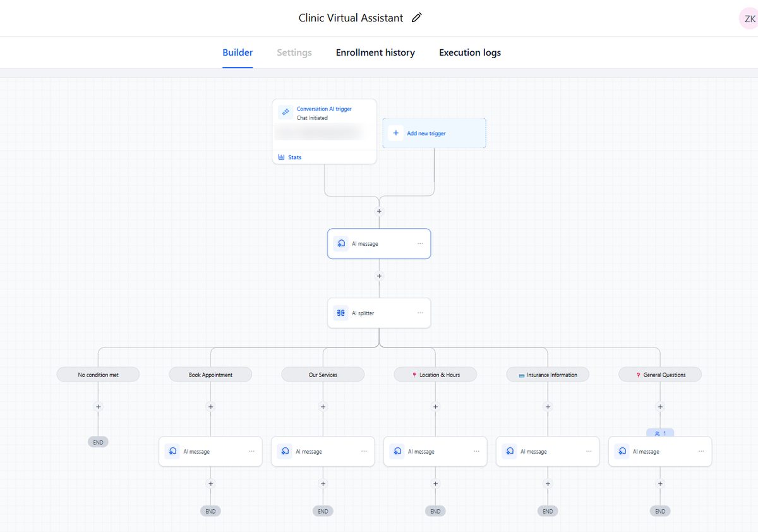Viewport: 758px width, 532px height.
Task: Open options for Book Appointment AI message
Action: (251, 451)
